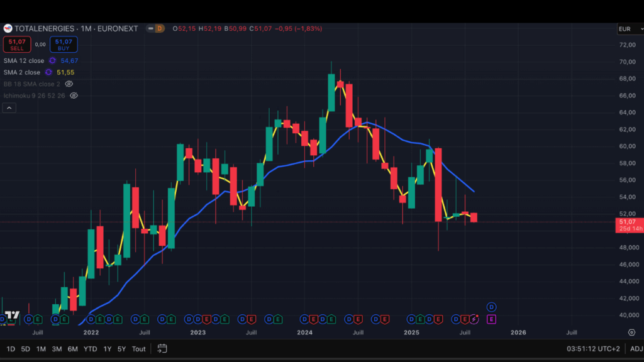Click the Ichimoku 9 26 52 26 legend label
This screenshot has width=644, height=362.
tap(34, 96)
